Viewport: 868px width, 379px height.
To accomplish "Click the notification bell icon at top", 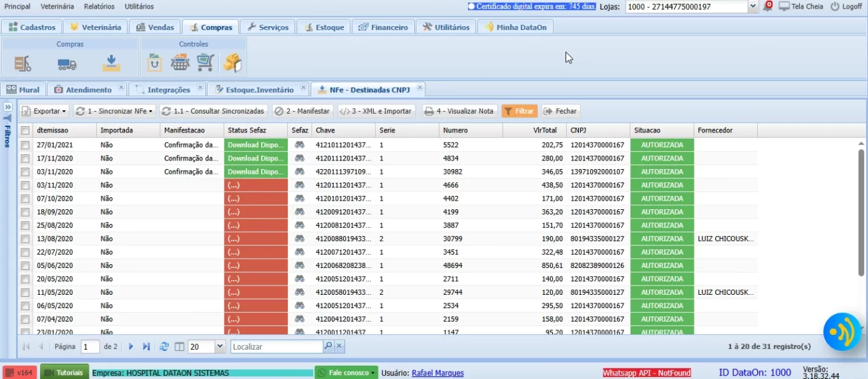I will pos(768,6).
